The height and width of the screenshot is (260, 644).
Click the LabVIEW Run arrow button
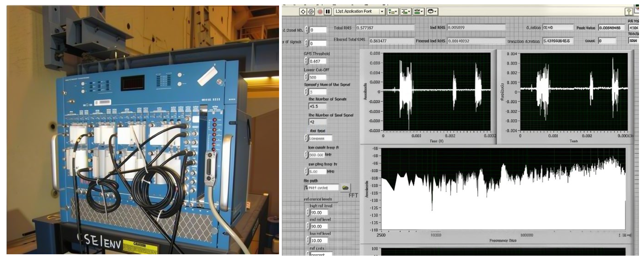[x=303, y=11]
